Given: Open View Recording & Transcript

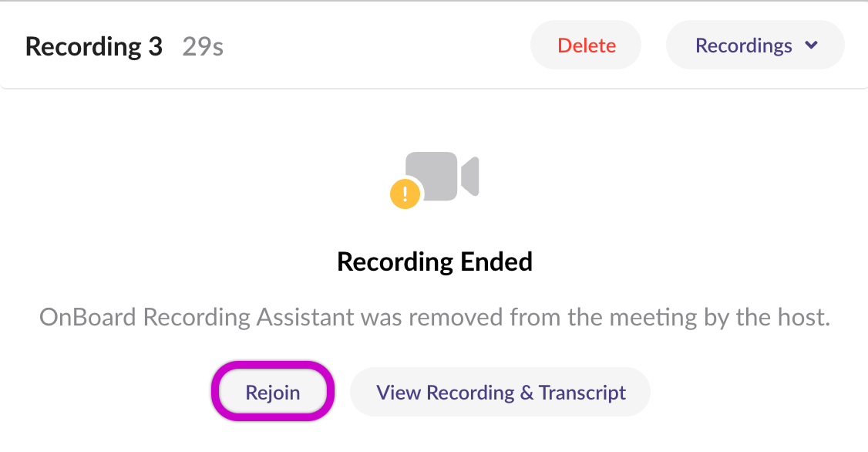Looking at the screenshot, I should coord(500,392).
